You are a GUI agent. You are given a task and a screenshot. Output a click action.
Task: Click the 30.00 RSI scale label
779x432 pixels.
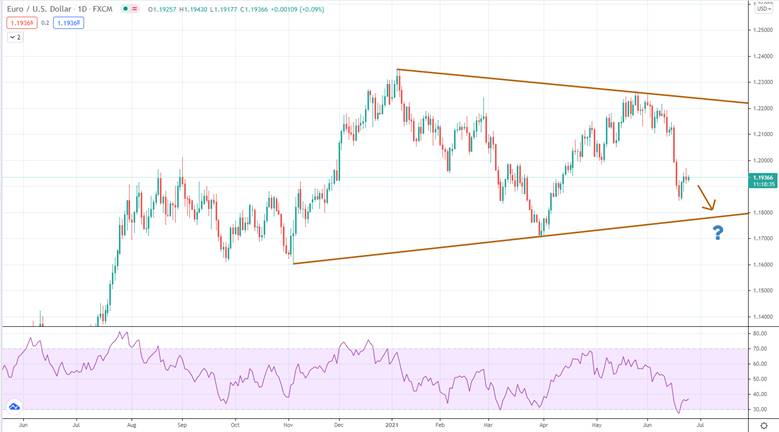point(760,410)
